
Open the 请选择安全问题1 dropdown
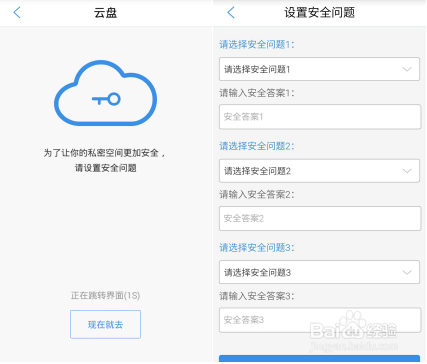pos(319,69)
